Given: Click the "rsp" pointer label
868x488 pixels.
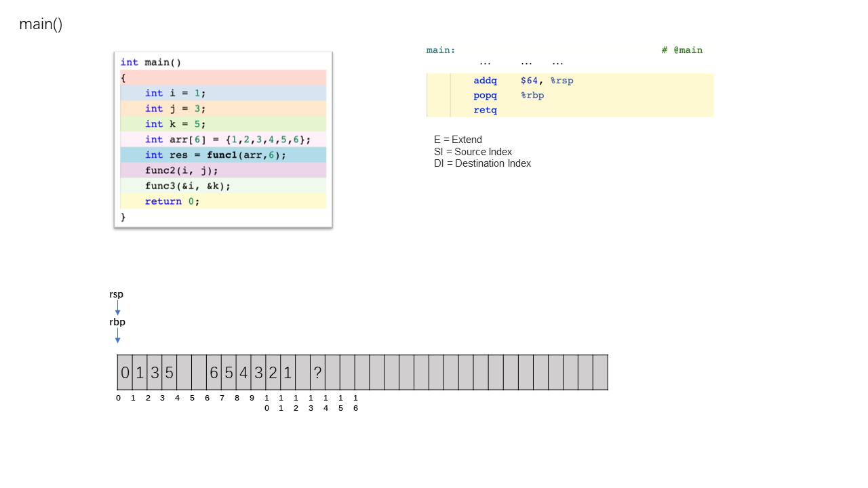Looking at the screenshot, I should 117,294.
